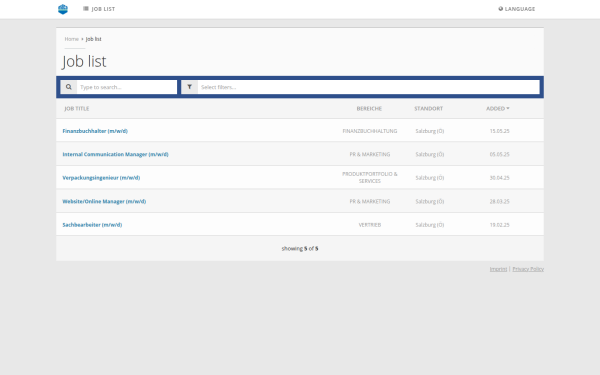Open the Language menu
The width and height of the screenshot is (600, 375).
(517, 9)
